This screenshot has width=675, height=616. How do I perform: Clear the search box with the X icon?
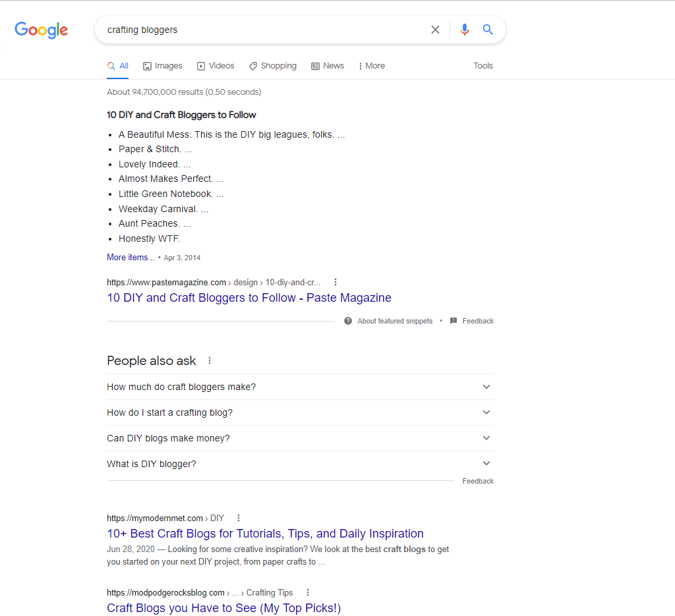[435, 30]
